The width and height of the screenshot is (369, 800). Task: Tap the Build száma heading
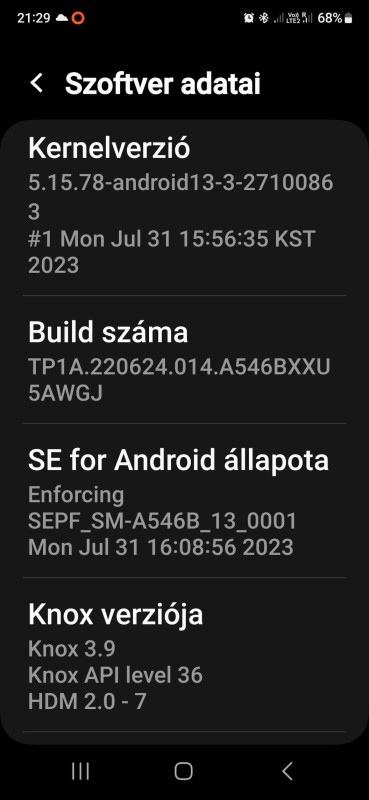coord(108,332)
